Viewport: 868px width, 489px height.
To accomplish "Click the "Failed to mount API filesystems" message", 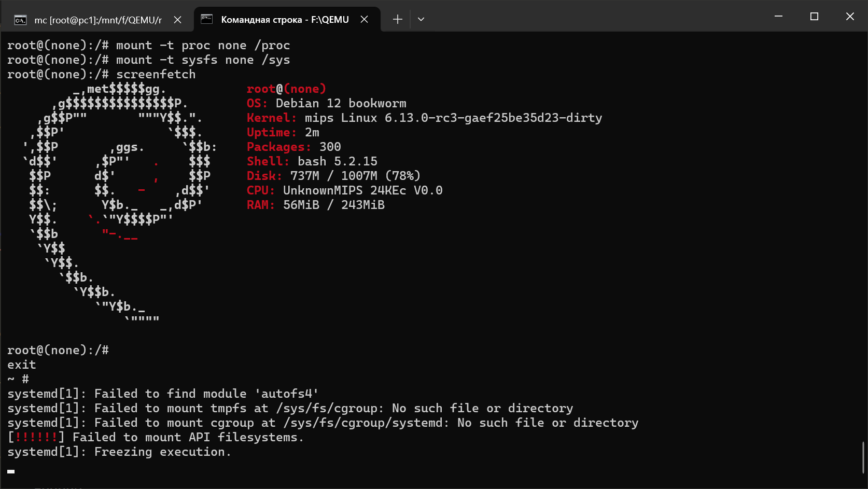I will (x=188, y=438).
